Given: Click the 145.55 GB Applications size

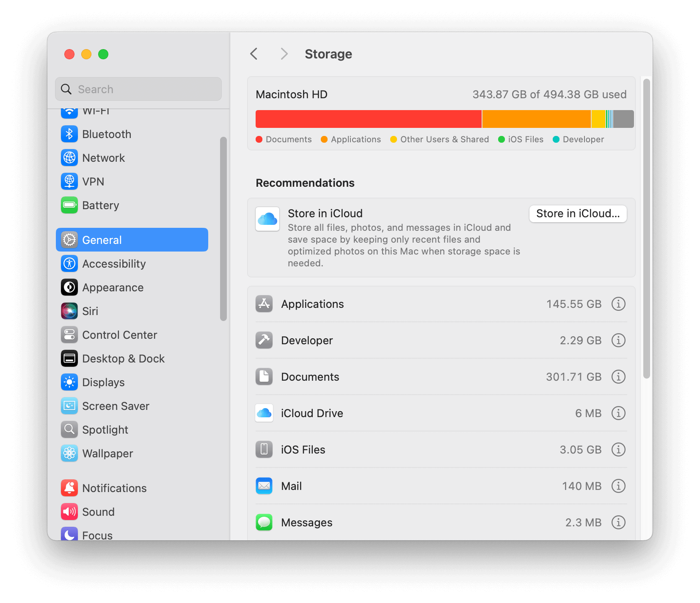Looking at the screenshot, I should (574, 304).
